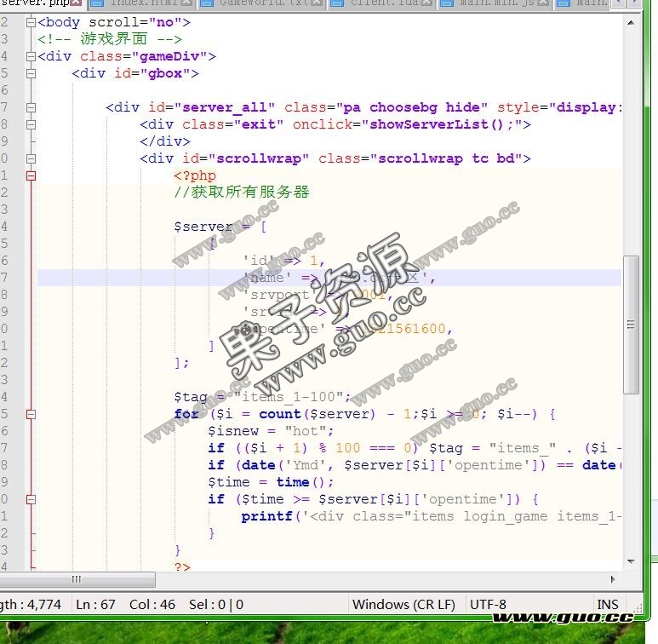Fold the red php block marker

tap(31, 175)
